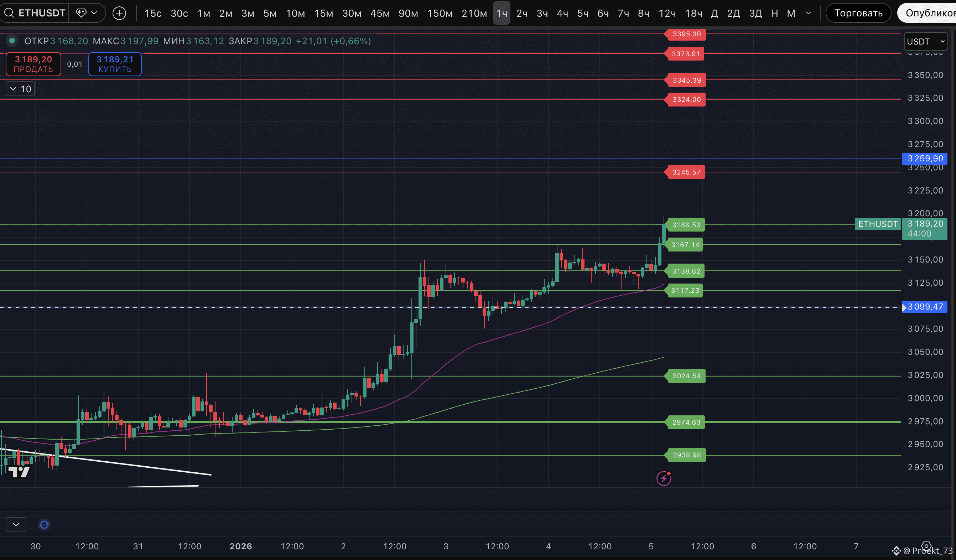
Task: Click the symbol search magnifier icon
Action: pos(9,13)
